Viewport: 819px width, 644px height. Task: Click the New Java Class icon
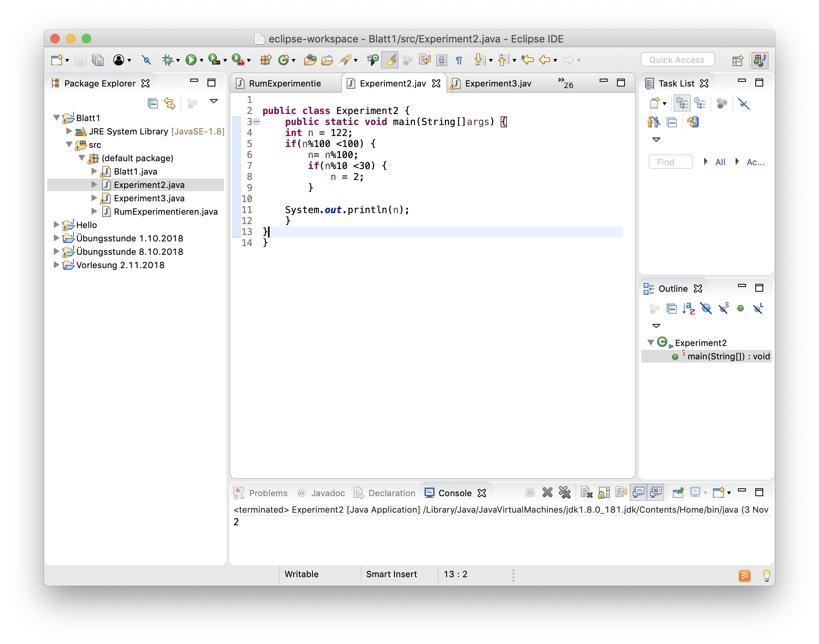[283, 60]
